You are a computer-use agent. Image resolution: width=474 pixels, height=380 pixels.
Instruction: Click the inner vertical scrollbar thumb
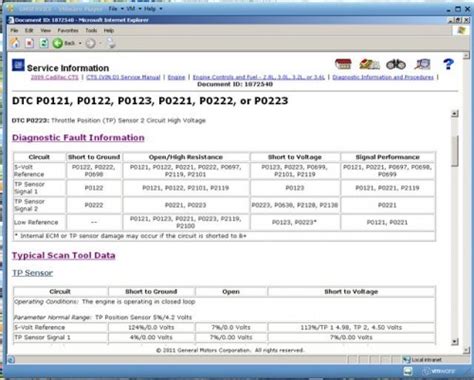coord(455,151)
